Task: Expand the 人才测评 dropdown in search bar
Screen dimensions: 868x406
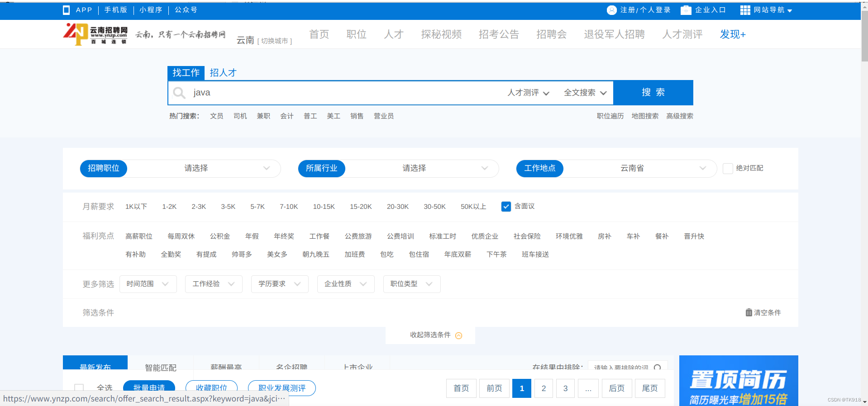Action: tap(528, 93)
